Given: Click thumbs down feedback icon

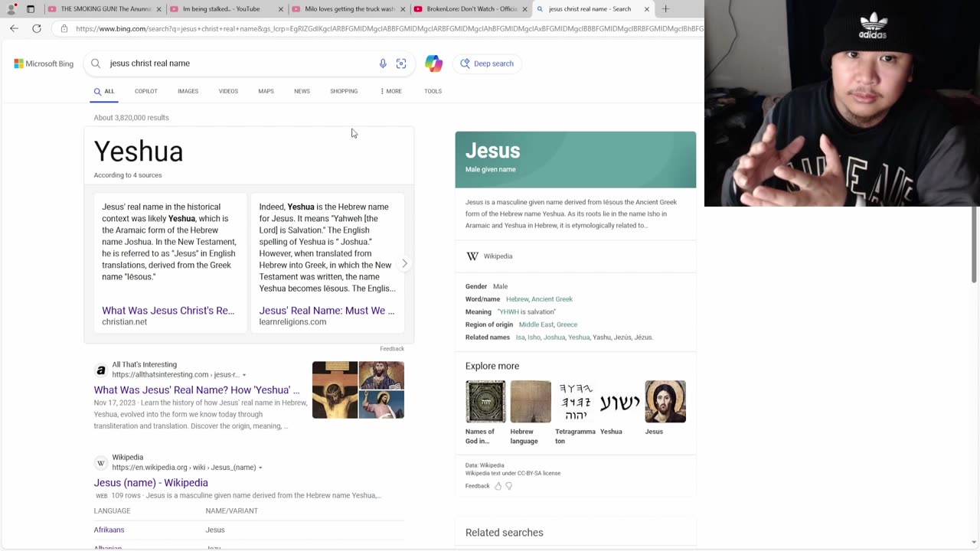Looking at the screenshot, I should pyautogui.click(x=508, y=486).
